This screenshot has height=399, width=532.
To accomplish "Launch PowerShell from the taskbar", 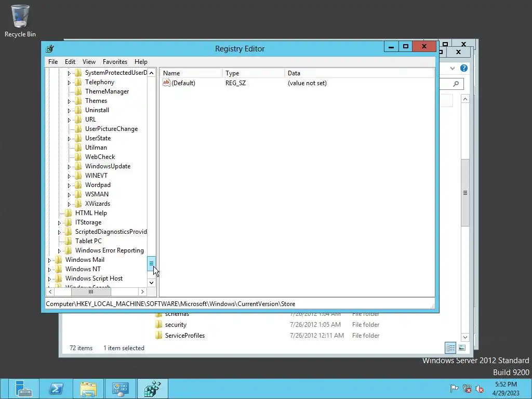I will 56,389.
